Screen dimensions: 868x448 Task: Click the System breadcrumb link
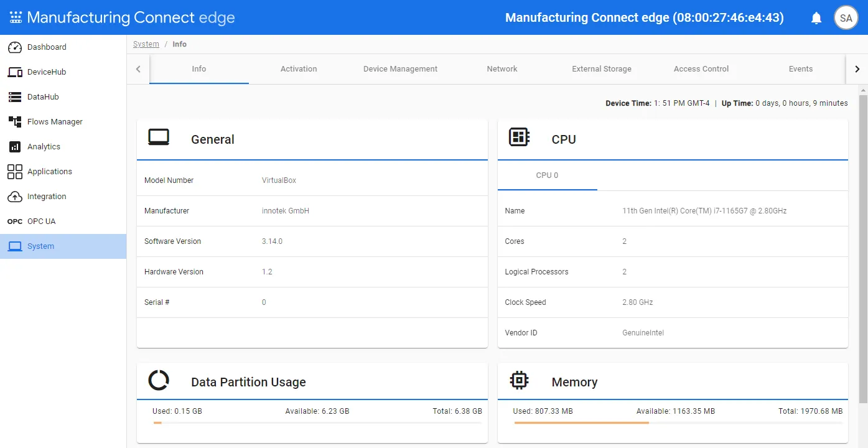[146, 44]
